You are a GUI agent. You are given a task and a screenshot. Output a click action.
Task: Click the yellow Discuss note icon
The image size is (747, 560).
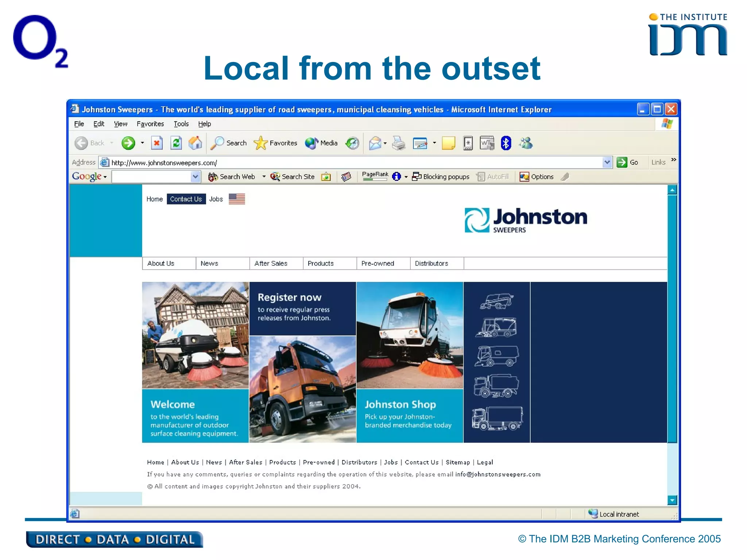(448, 143)
